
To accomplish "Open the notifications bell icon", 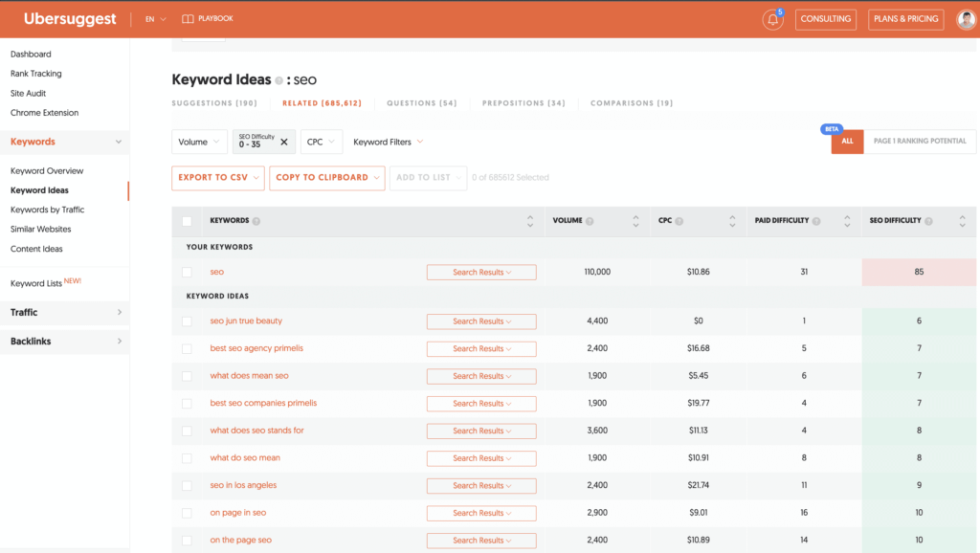I will coord(772,19).
